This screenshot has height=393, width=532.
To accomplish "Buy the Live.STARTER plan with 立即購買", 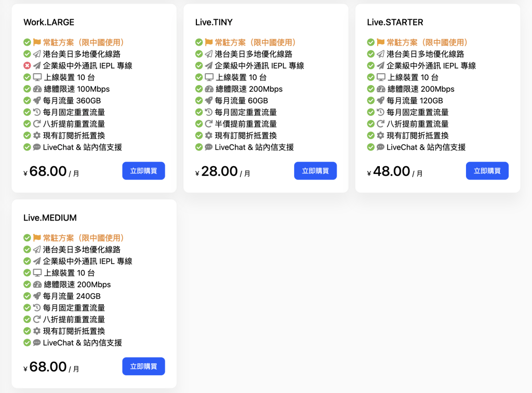I will tap(487, 171).
